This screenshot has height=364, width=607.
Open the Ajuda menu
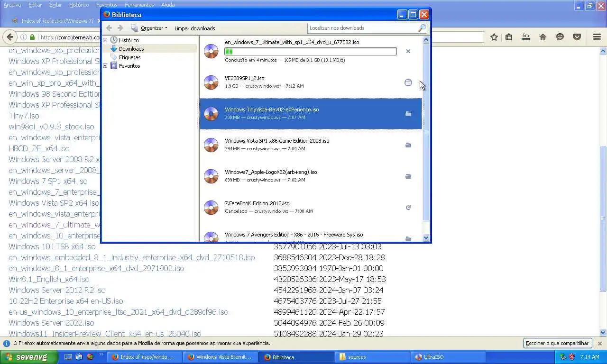pyautogui.click(x=168, y=5)
